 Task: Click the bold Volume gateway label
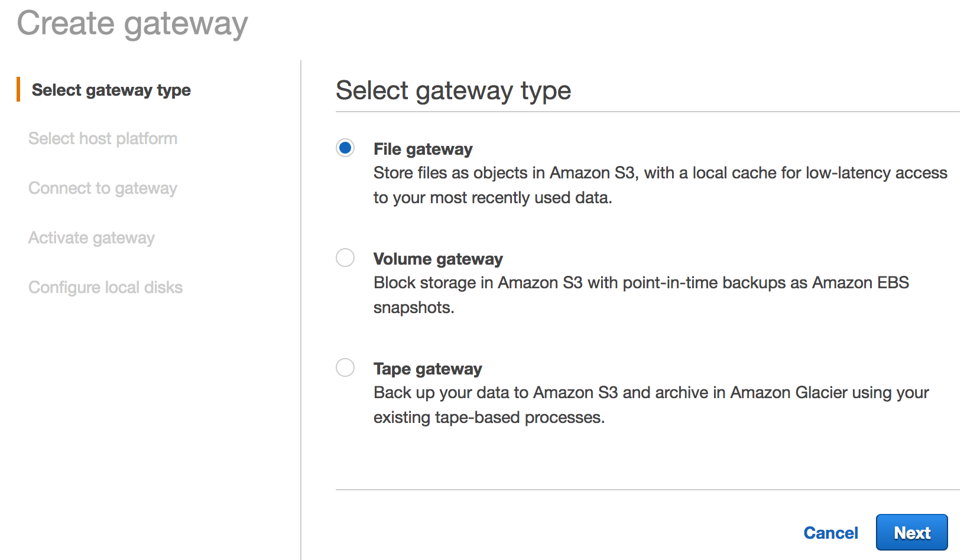tap(438, 259)
